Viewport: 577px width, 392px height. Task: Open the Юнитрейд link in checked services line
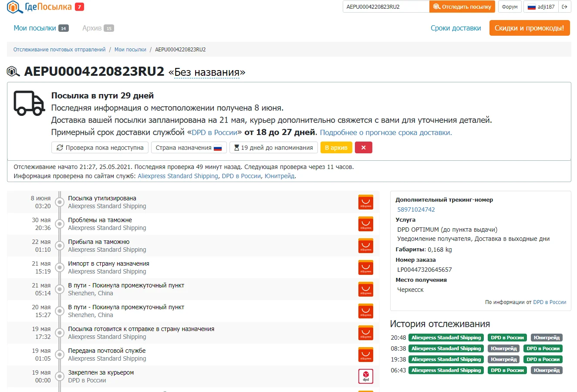pyautogui.click(x=280, y=176)
